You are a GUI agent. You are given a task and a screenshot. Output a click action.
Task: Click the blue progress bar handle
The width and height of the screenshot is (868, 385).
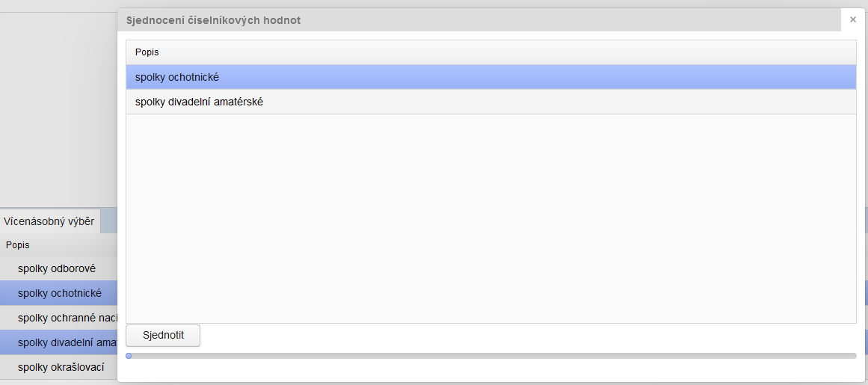click(129, 356)
